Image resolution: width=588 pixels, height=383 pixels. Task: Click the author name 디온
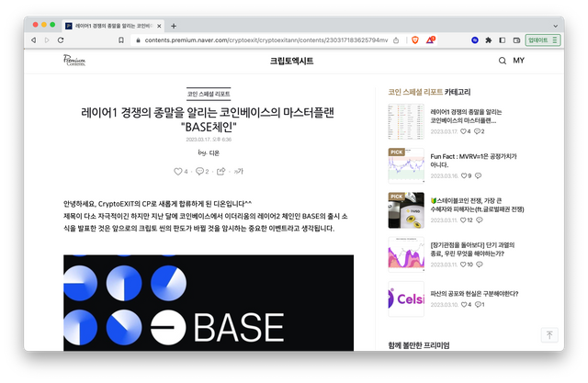(214, 152)
